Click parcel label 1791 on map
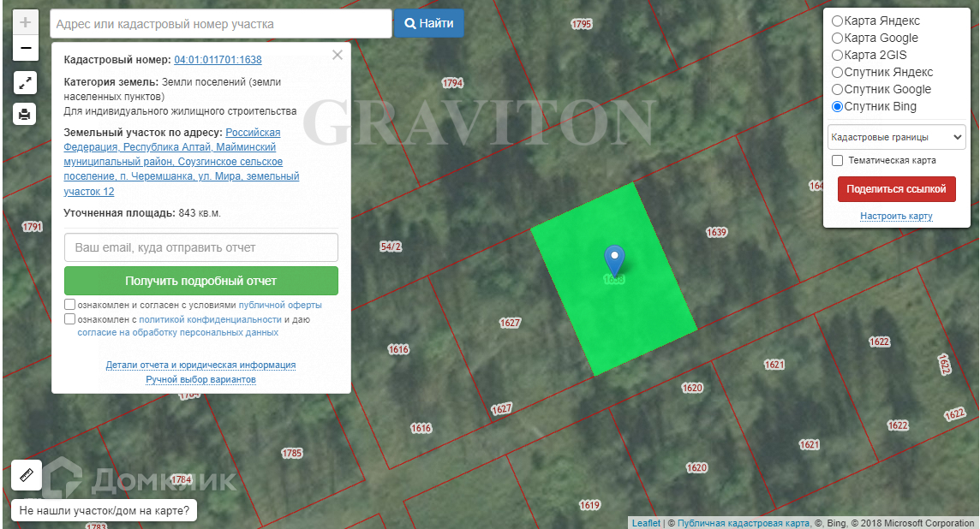 coord(33,227)
